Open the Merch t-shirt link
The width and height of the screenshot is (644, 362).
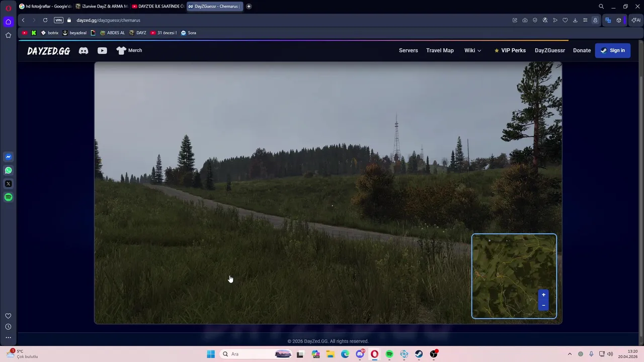129,50
